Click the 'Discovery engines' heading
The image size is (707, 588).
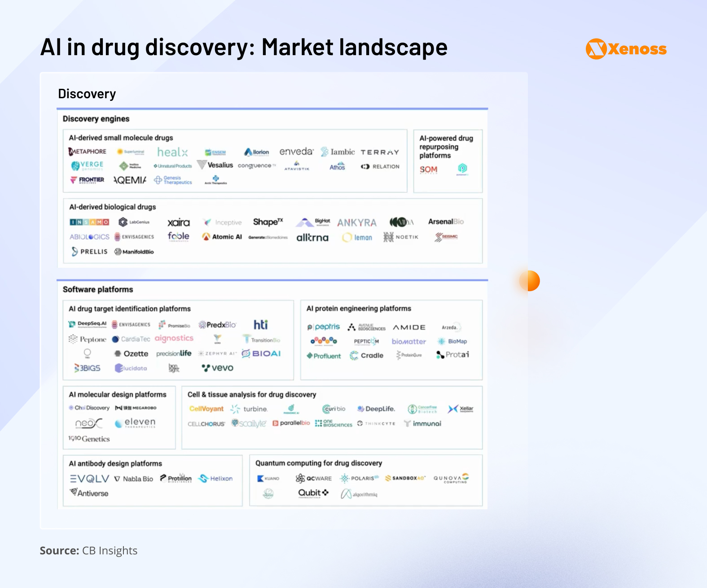pos(96,119)
